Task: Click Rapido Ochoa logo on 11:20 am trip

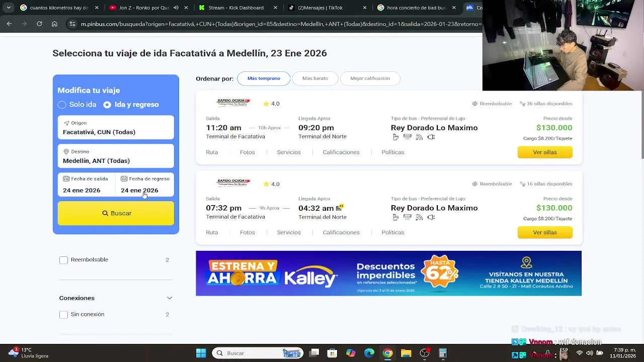Action: point(233,102)
